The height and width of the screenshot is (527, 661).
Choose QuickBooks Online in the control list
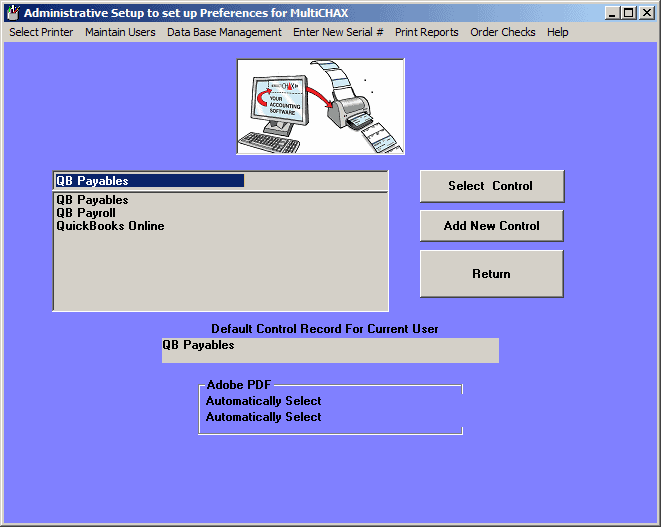[x=110, y=226]
